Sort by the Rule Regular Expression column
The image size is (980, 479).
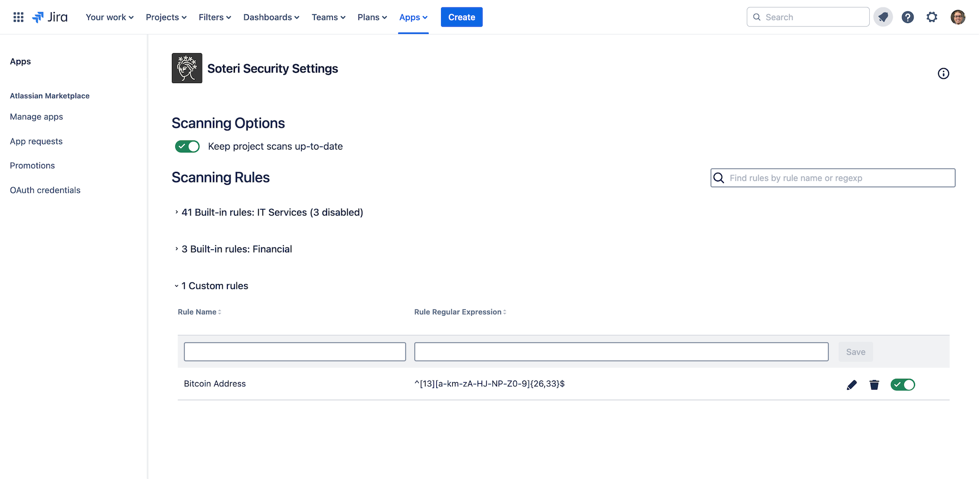pyautogui.click(x=460, y=312)
